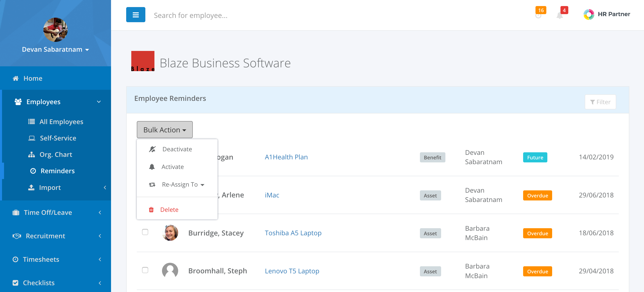Click the Filter button
Viewport: 644px width, 292px height.
600,102
